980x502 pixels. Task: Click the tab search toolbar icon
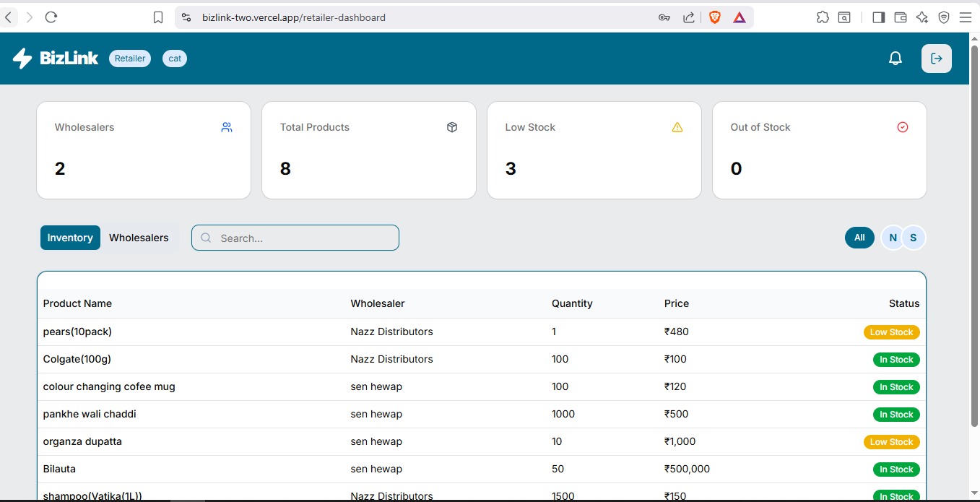(x=844, y=17)
